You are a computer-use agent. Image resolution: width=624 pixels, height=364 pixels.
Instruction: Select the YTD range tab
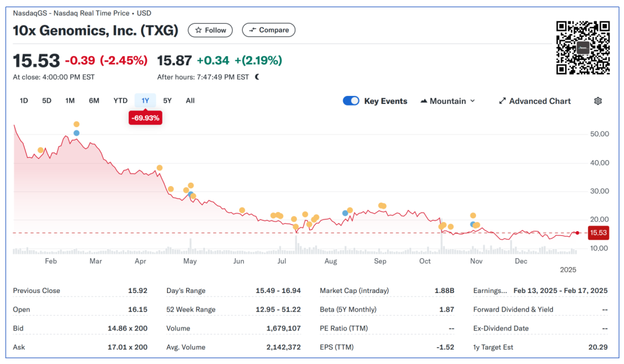click(x=120, y=101)
